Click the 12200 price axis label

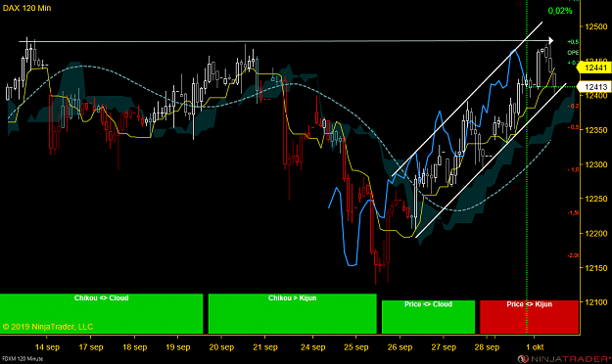coord(596,233)
